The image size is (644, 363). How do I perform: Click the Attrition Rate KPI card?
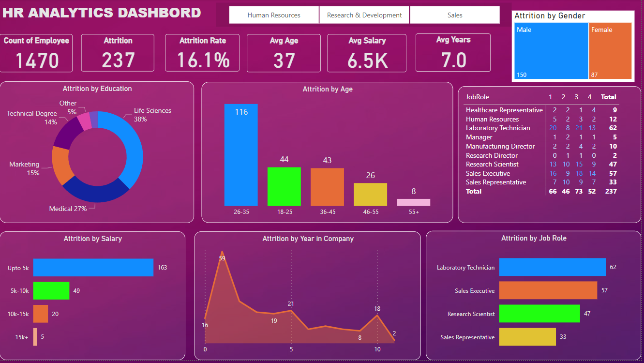(x=202, y=53)
